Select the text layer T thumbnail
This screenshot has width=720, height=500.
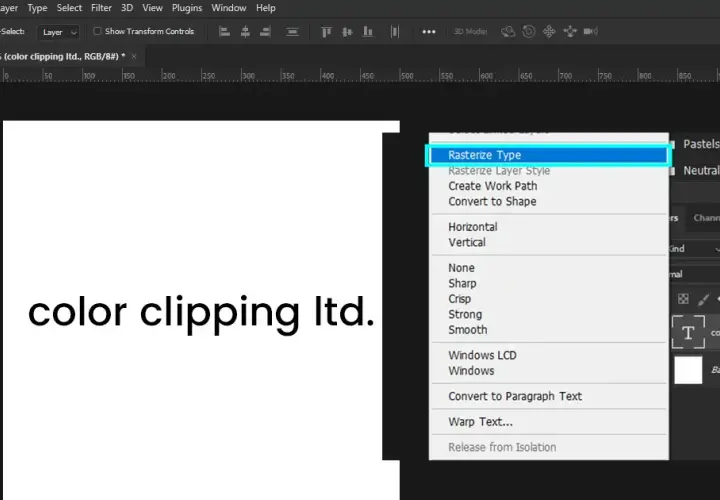point(688,332)
